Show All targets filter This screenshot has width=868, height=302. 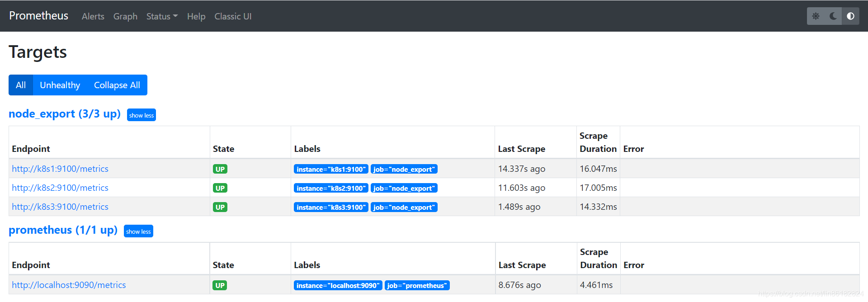tap(21, 85)
